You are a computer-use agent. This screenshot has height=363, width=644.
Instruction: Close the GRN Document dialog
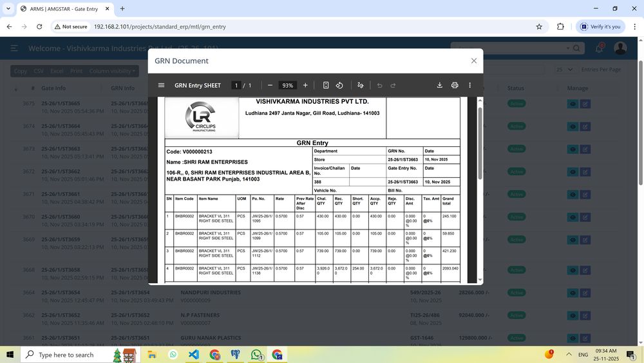[474, 61]
